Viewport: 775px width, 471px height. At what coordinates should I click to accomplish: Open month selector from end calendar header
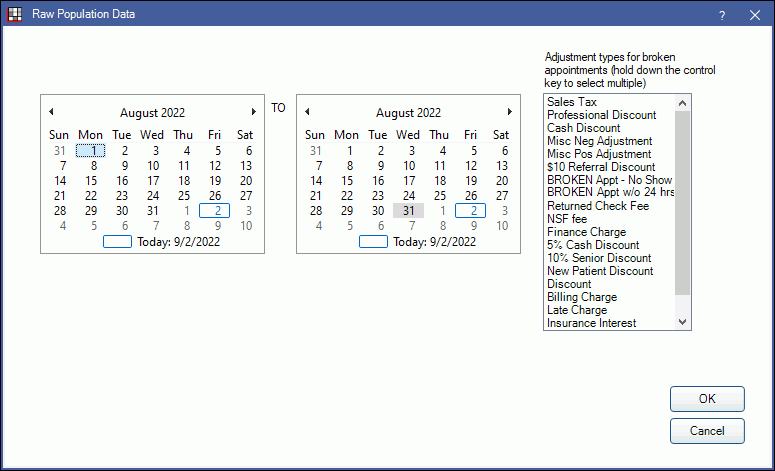coord(408,113)
